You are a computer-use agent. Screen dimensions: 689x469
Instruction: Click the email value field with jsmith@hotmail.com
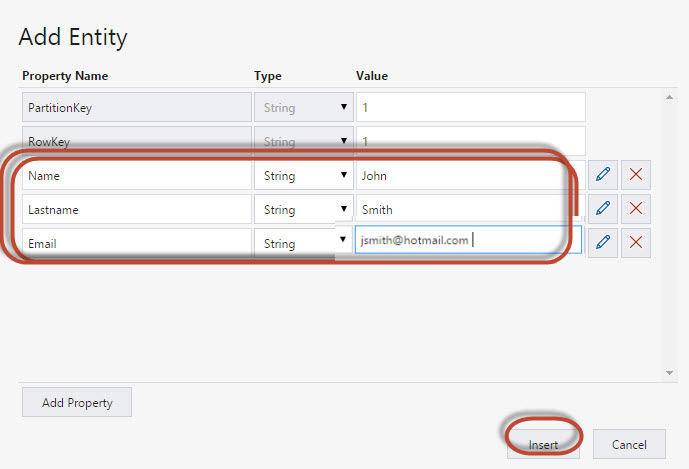pos(468,240)
